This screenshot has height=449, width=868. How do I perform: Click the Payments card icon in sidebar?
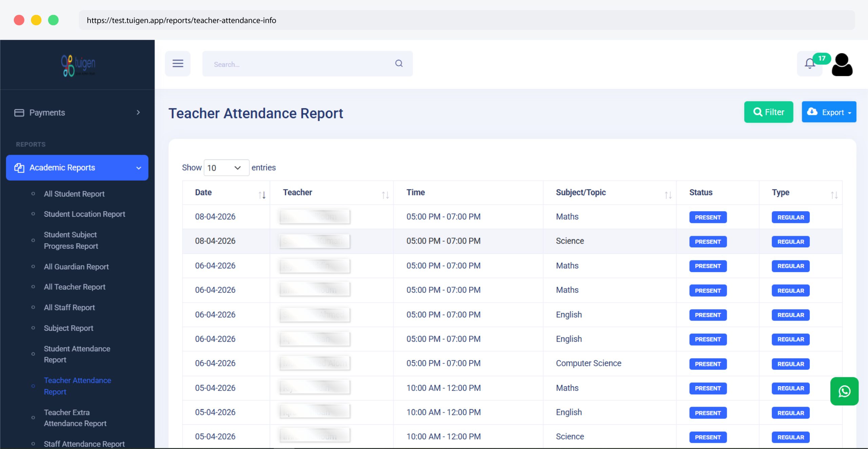tap(19, 112)
